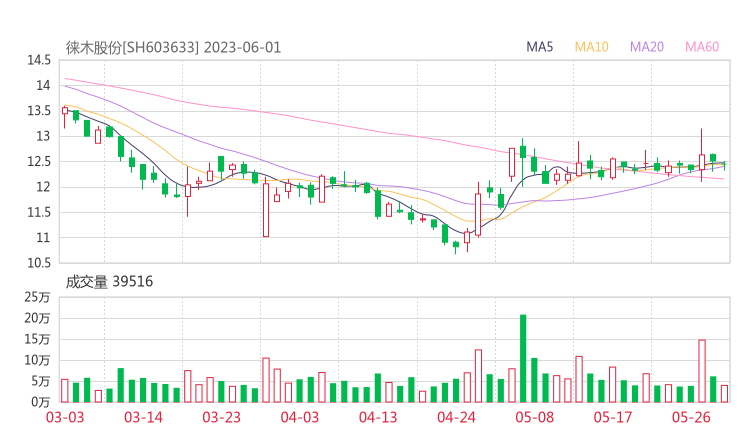This screenshot has width=740, height=440.
Task: Click the MA10 legend label
Action: (x=591, y=47)
